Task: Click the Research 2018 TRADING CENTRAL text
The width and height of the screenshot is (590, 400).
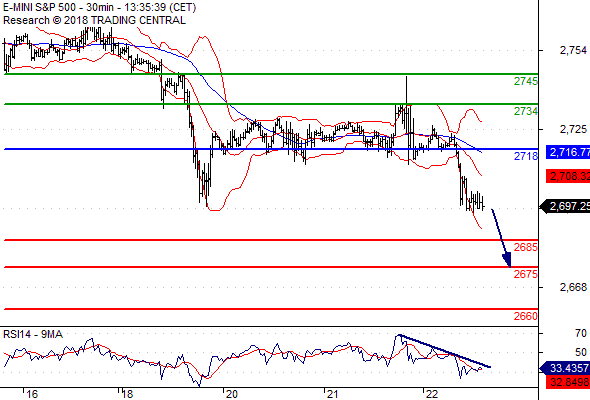Action: coord(94,20)
